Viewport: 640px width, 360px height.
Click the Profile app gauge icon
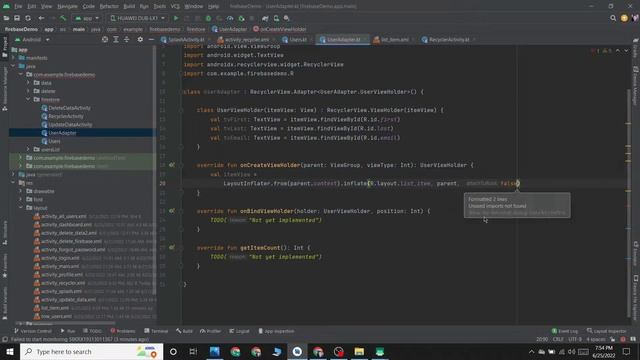click(x=230, y=18)
